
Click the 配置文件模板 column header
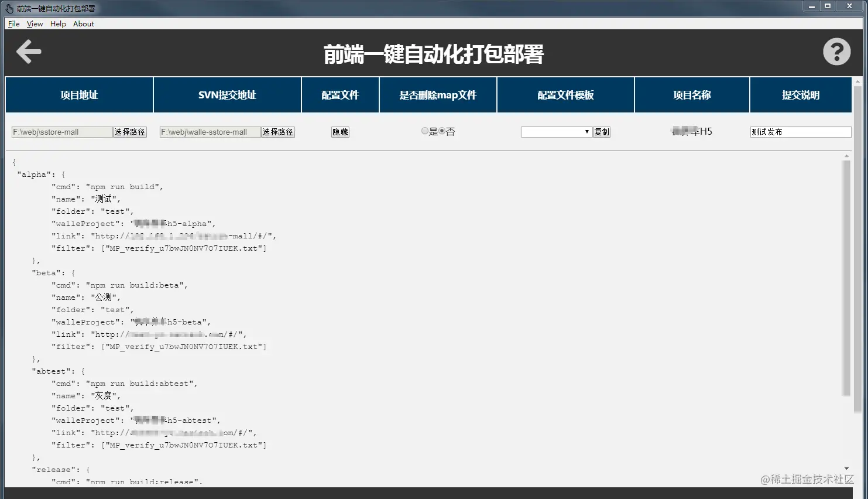pos(565,95)
